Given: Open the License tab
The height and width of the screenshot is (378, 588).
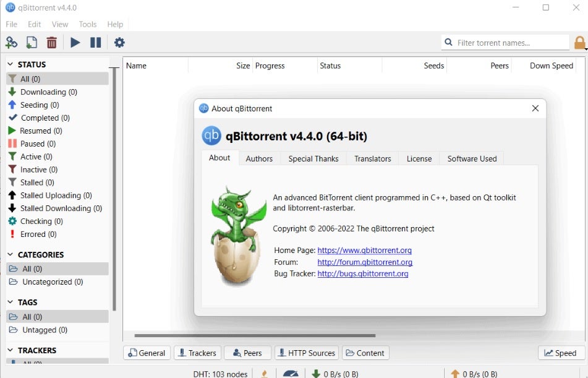Looking at the screenshot, I should tap(419, 159).
